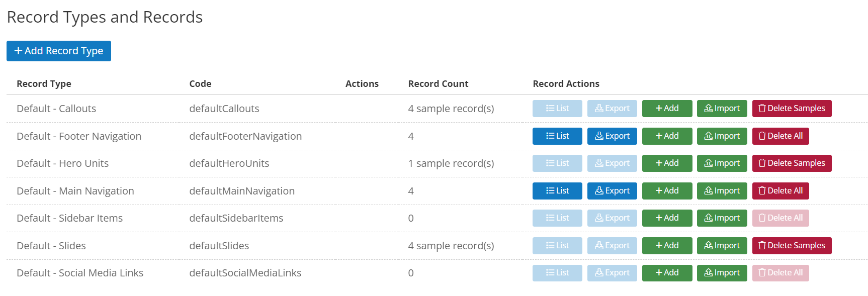This screenshot has height=296, width=868.
Task: Delete Samples for Default - Callouts
Action: click(x=792, y=108)
